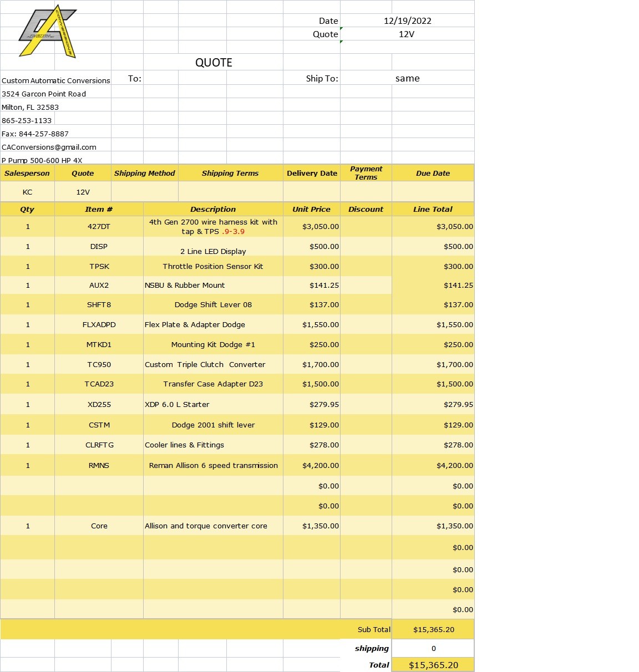This screenshot has height=672, width=639.
Task: Select item number TC950
Action: [x=99, y=364]
